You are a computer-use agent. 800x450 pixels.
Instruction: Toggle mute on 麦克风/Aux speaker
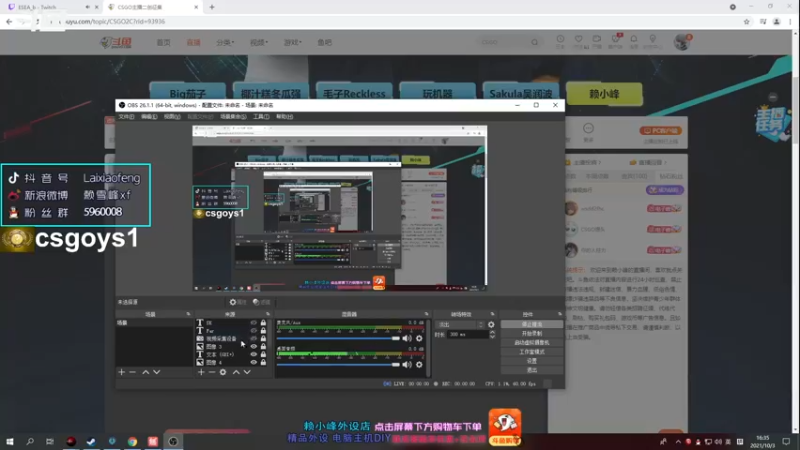[407, 338]
